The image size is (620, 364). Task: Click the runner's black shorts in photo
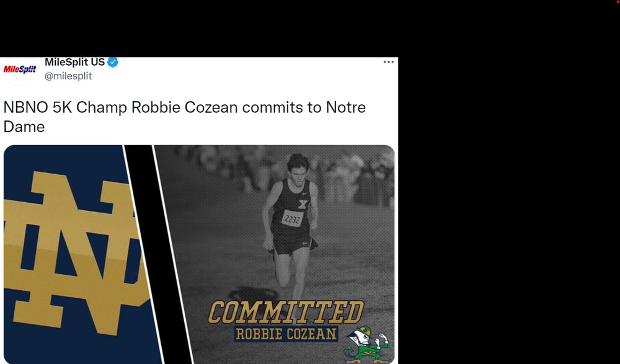290,245
